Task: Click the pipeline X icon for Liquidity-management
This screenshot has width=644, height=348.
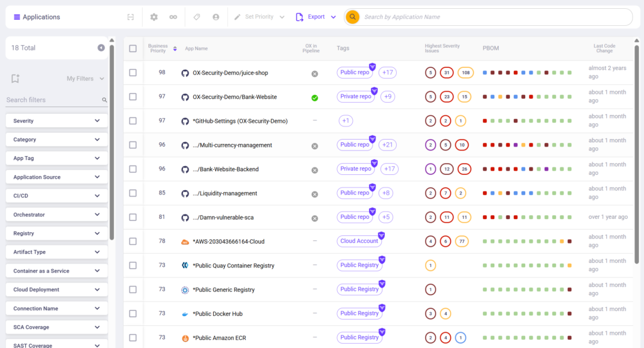Action: pos(314,194)
